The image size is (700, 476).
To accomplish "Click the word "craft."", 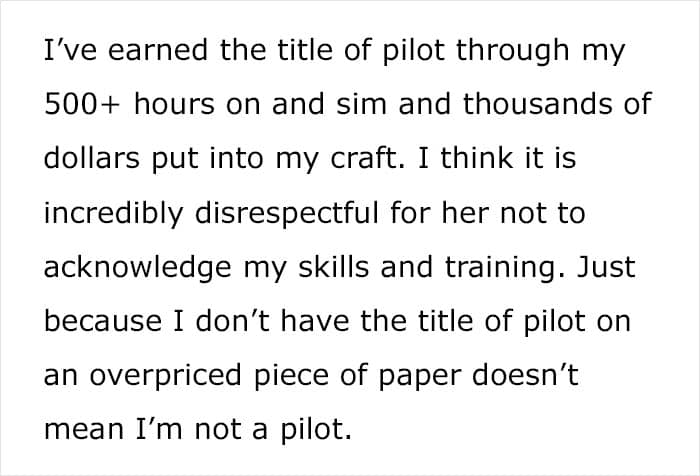I will tap(368, 158).
